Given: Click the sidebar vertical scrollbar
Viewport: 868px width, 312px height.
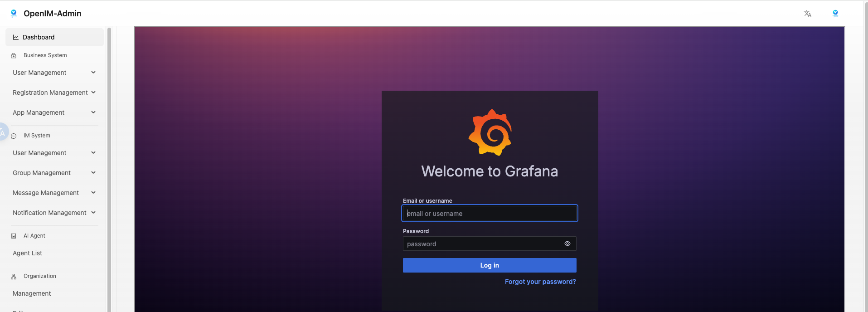Looking at the screenshot, I should pyautogui.click(x=109, y=169).
